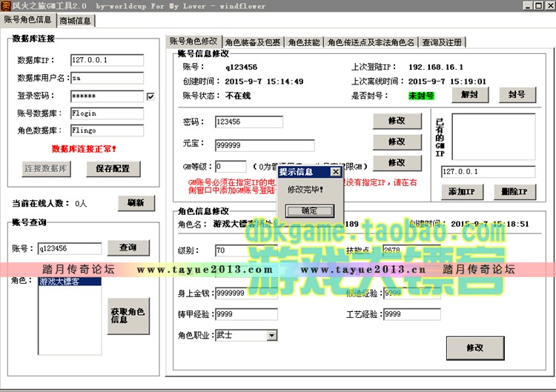Minimize the GM tool window

[x=529, y=6]
